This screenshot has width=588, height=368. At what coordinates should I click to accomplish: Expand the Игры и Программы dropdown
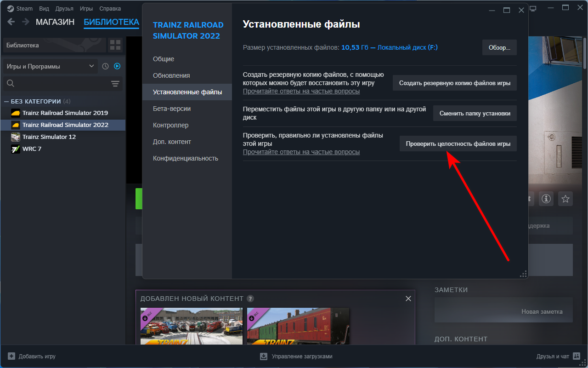click(x=51, y=66)
